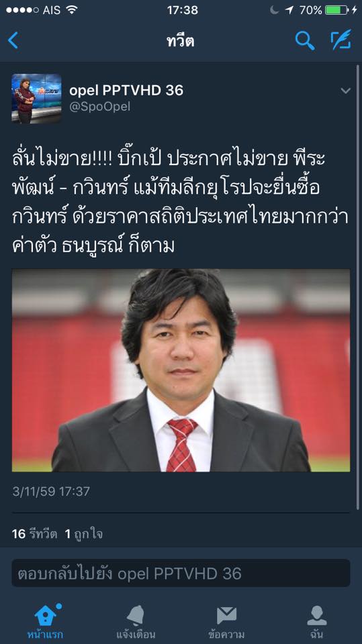
Task: Open the ข้อความ messages envelope tab
Action: click(226, 621)
